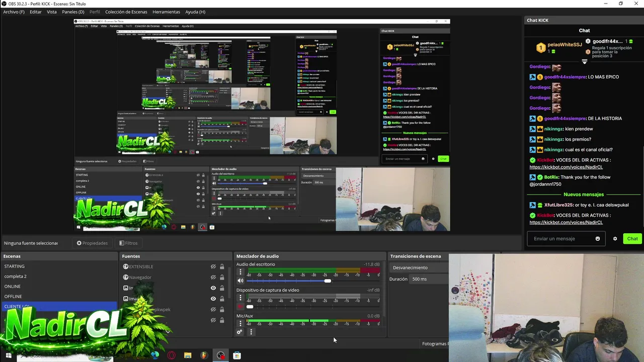Open Dispositivo de captura de video three-dot menu
This screenshot has height=362, width=644.
click(240, 298)
